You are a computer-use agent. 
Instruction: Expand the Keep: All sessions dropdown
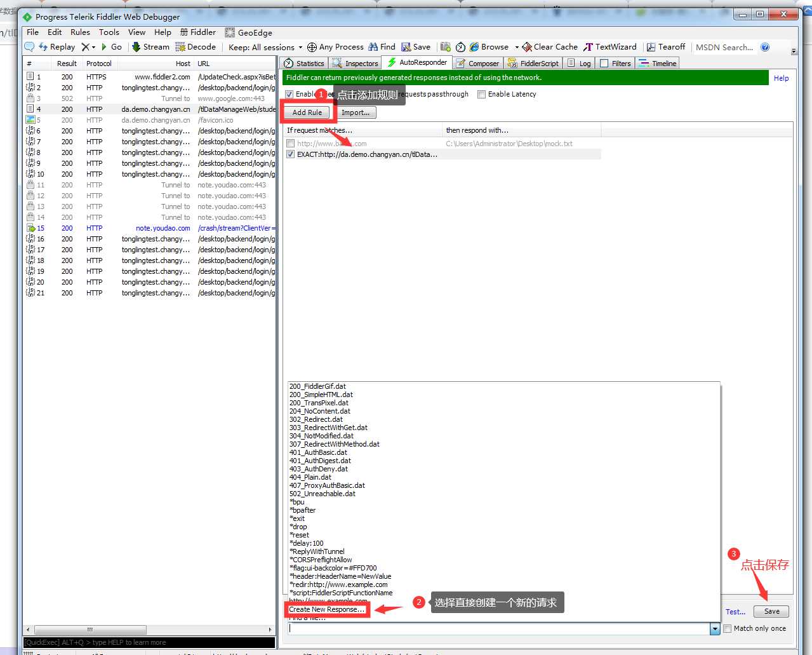coord(300,47)
